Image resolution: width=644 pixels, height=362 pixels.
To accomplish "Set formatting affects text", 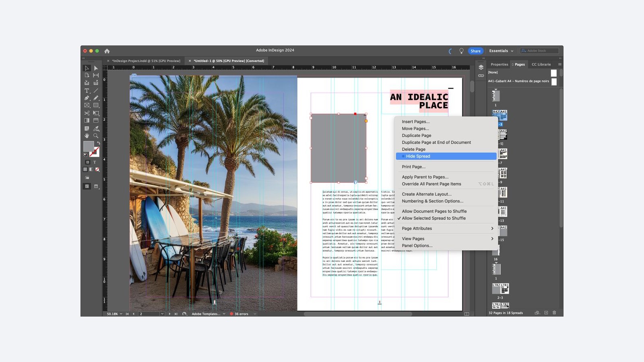I will coord(95,162).
